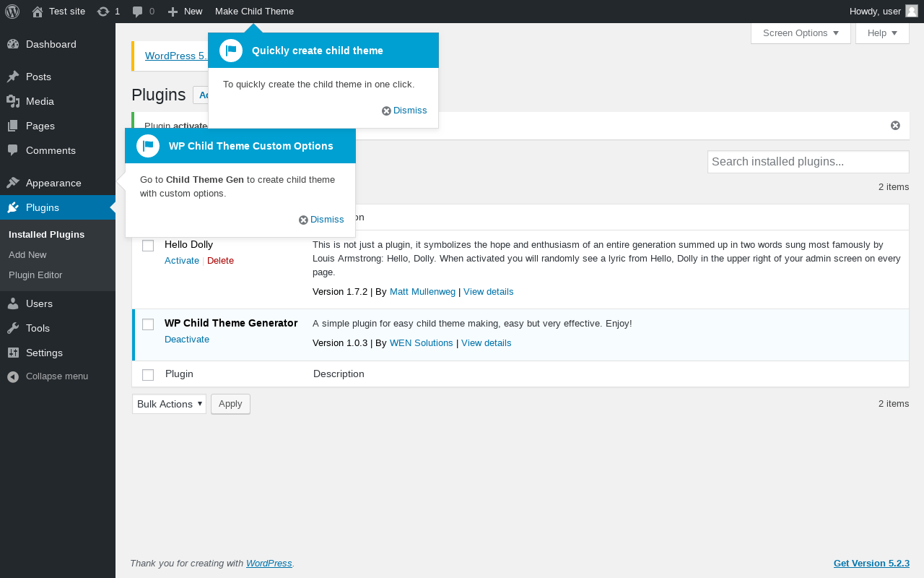Open the Howdy, user account menu
The image size is (924, 578).
884,12
